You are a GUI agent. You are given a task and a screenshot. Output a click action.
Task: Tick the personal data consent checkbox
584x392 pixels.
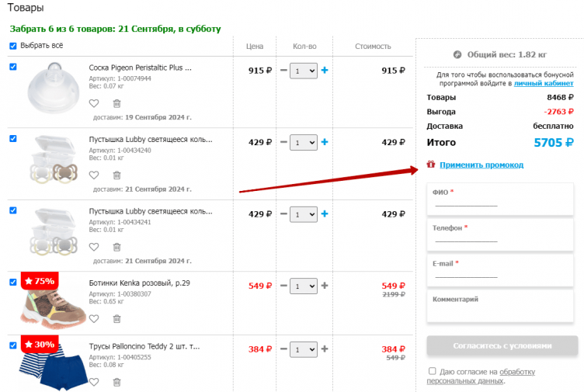(433, 371)
